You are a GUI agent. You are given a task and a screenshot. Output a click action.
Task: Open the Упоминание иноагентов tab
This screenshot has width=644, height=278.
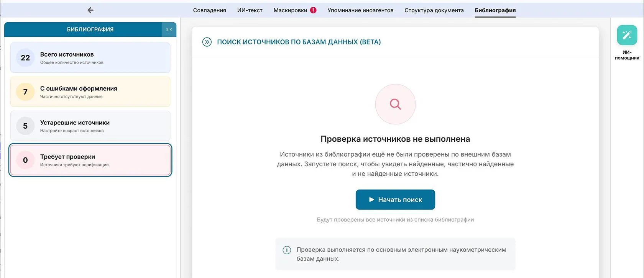coord(360,10)
